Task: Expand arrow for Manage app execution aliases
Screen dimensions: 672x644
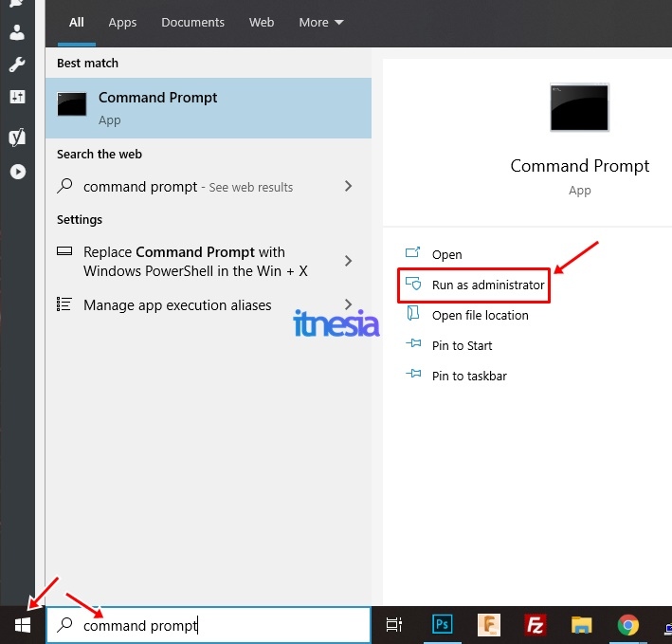Action: coord(348,304)
